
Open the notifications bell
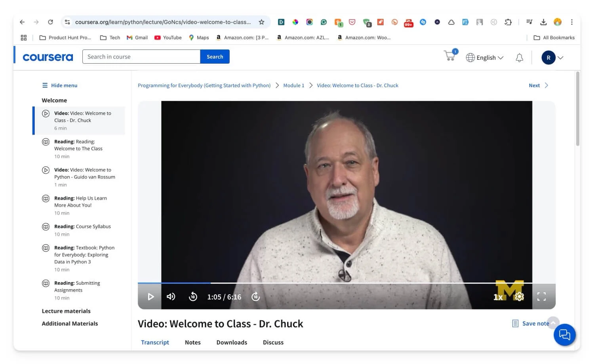(519, 58)
